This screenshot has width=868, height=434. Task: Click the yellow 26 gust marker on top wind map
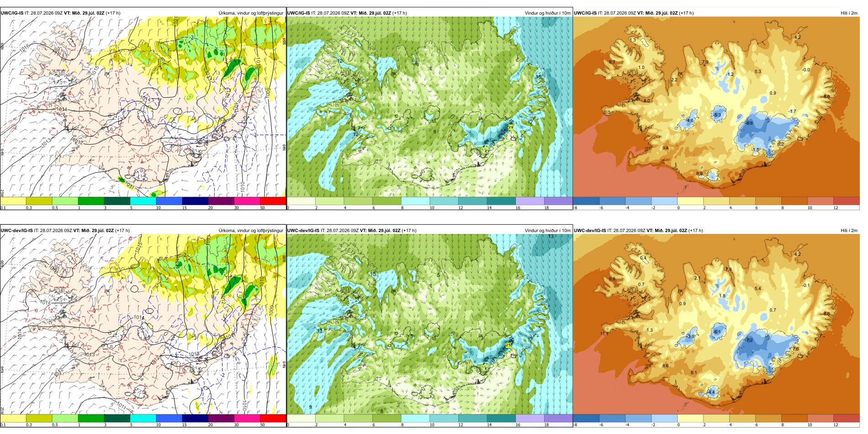(x=511, y=127)
